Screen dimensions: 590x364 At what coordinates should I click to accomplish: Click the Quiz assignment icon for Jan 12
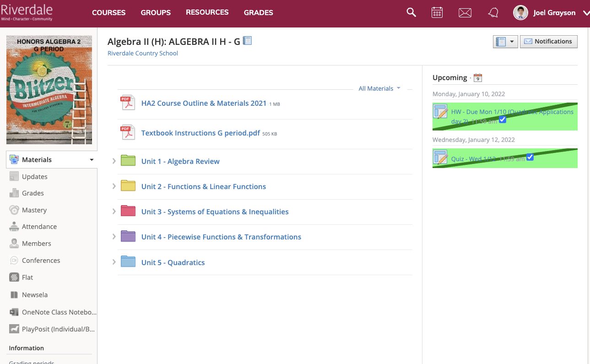point(440,157)
